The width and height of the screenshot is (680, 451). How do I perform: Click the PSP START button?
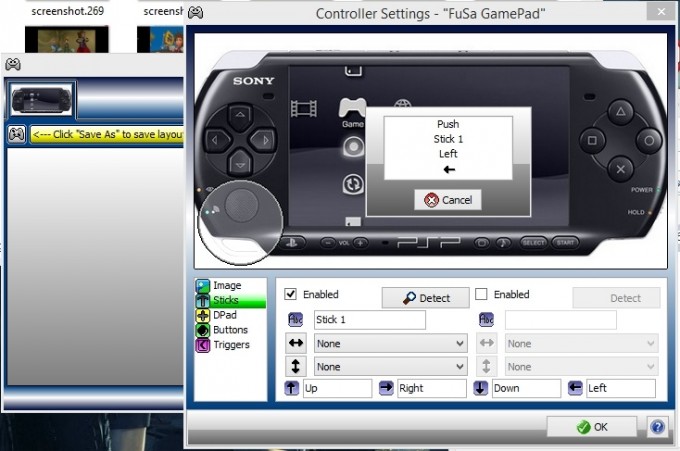point(565,243)
